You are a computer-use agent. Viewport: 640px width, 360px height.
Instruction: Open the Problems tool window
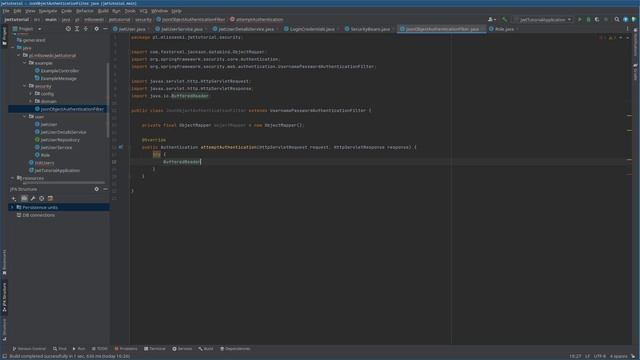click(x=126, y=349)
